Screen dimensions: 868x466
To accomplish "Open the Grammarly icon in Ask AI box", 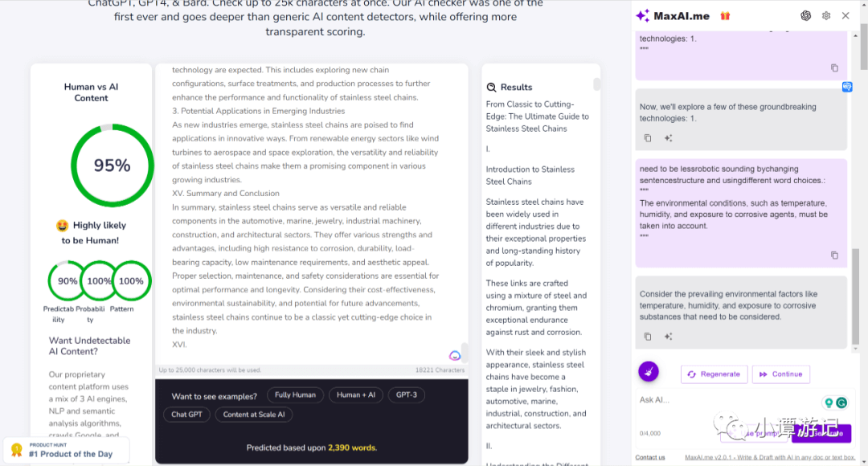I will [x=841, y=403].
